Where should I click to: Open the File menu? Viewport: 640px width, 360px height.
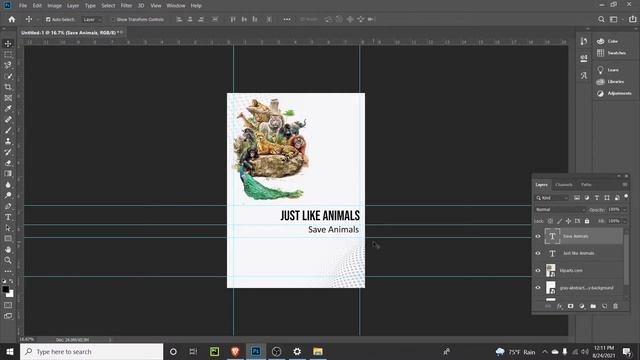click(x=23, y=6)
